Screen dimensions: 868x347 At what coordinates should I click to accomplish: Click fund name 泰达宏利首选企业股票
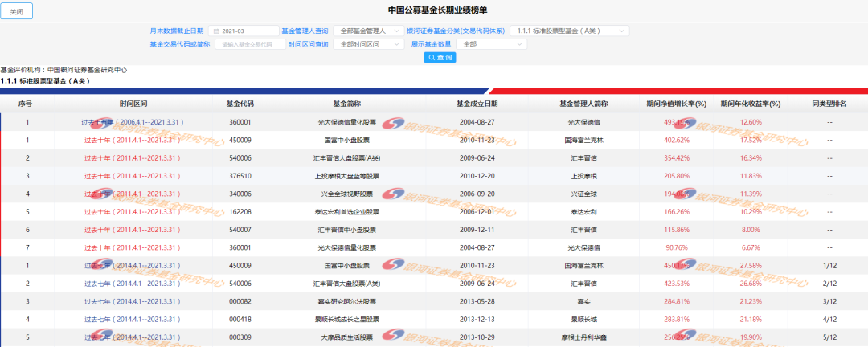point(346,212)
